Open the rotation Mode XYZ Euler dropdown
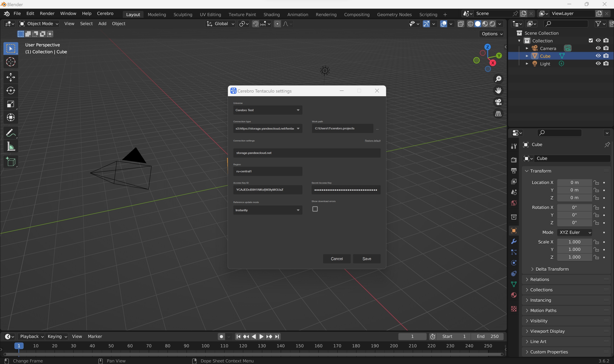 [574, 232]
